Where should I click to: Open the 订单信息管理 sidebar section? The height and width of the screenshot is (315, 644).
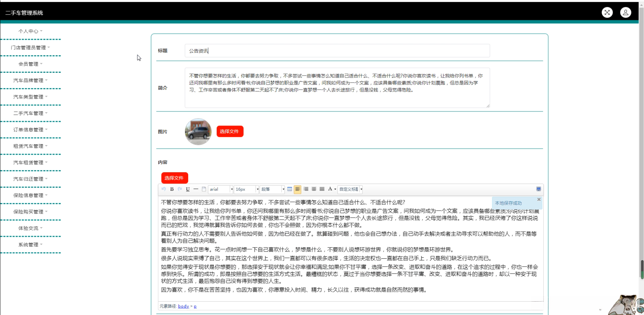coord(31,130)
